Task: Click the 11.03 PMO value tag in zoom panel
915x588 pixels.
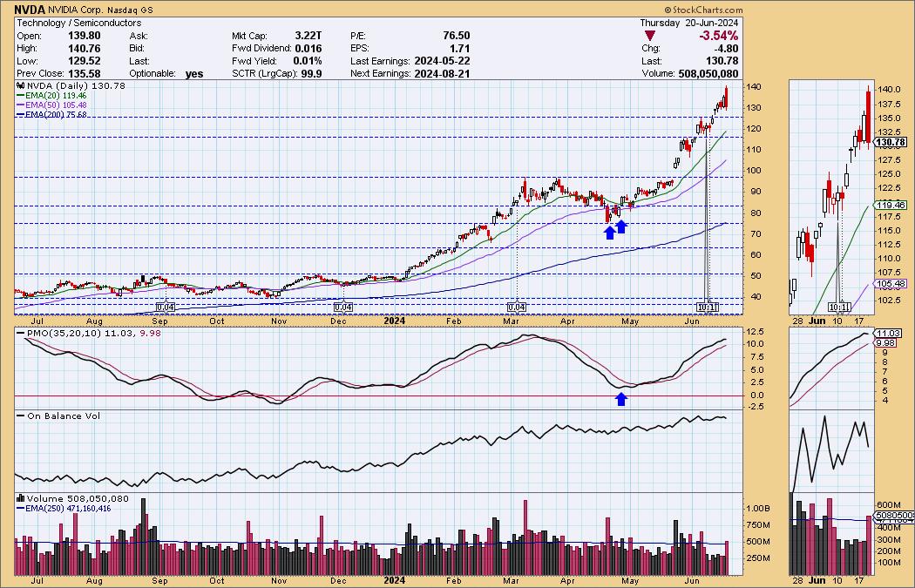Action: tap(888, 333)
